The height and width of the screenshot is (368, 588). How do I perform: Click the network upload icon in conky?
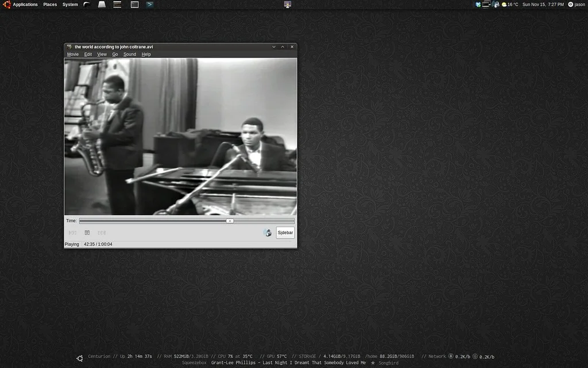pos(475,356)
